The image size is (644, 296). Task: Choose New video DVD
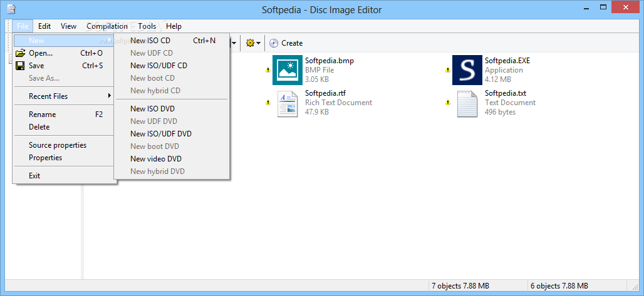pyautogui.click(x=172, y=159)
